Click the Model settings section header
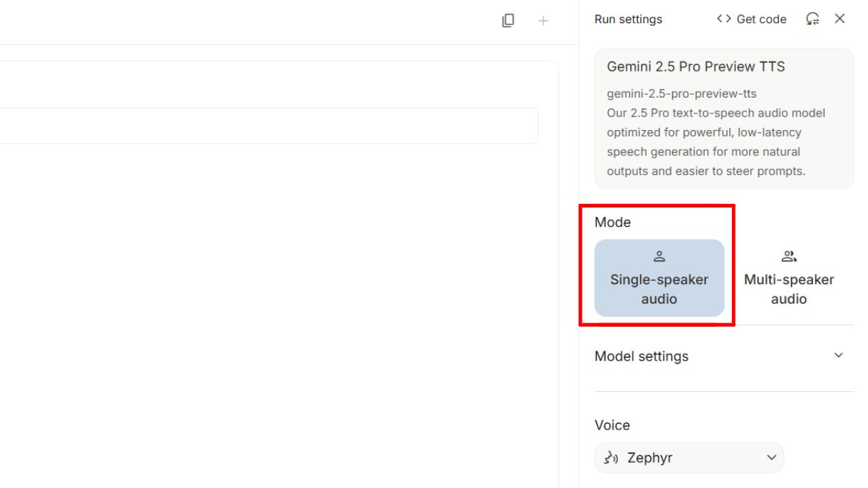This screenshot has height=488, width=868. tap(642, 356)
